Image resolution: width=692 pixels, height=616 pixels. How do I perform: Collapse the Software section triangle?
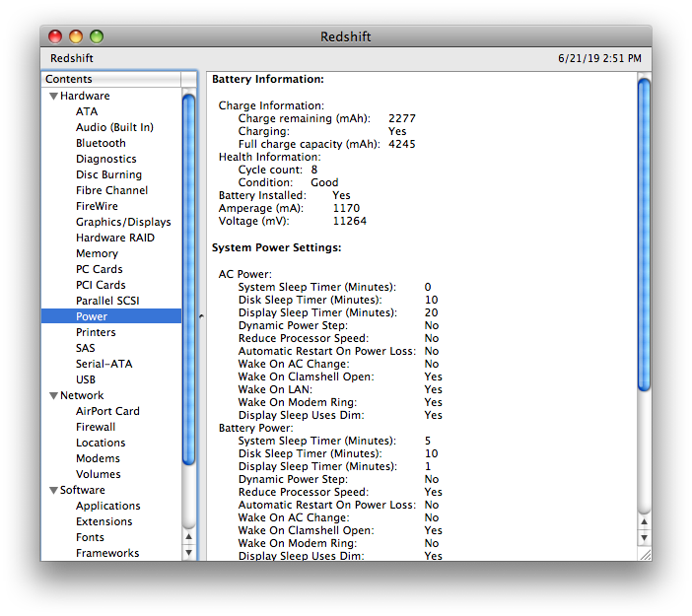click(x=53, y=490)
